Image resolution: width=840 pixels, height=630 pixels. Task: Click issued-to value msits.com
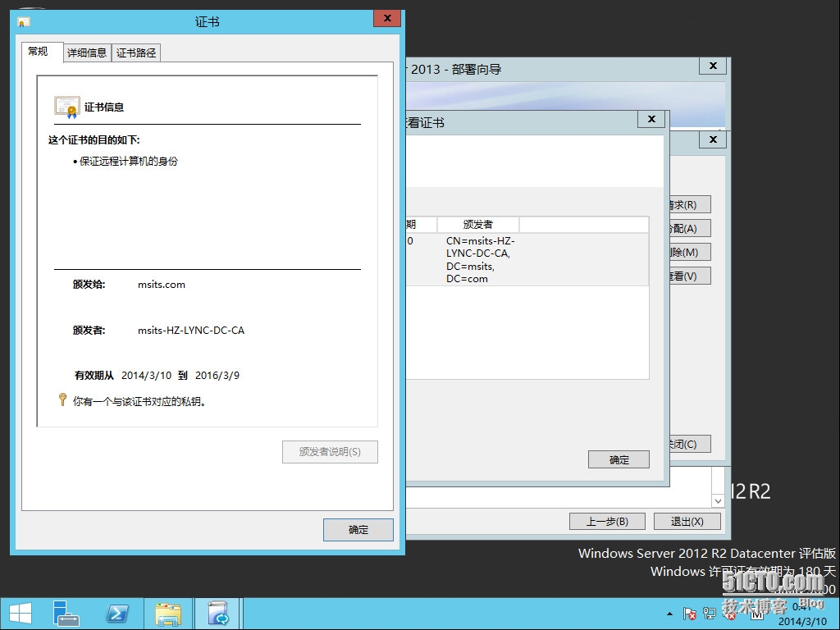click(162, 285)
